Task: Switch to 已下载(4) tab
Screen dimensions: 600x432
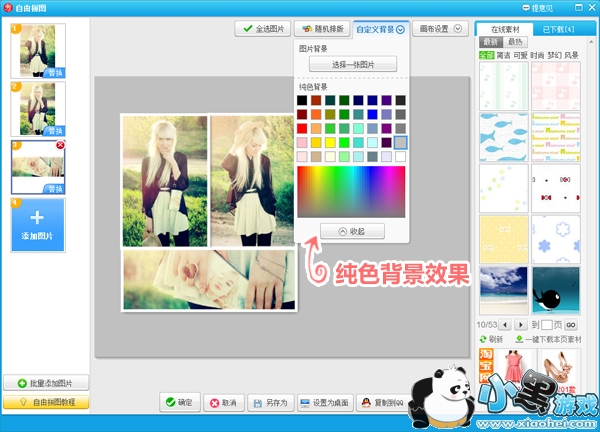Action: [x=559, y=29]
